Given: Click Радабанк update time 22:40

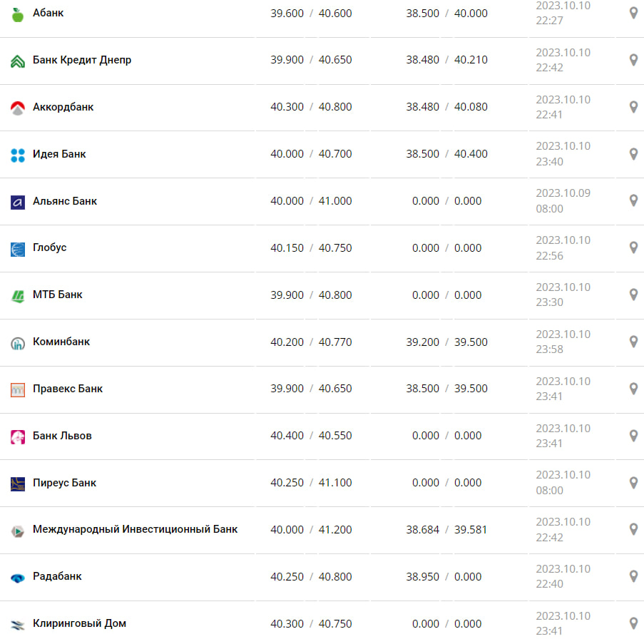Looking at the screenshot, I should (549, 584).
